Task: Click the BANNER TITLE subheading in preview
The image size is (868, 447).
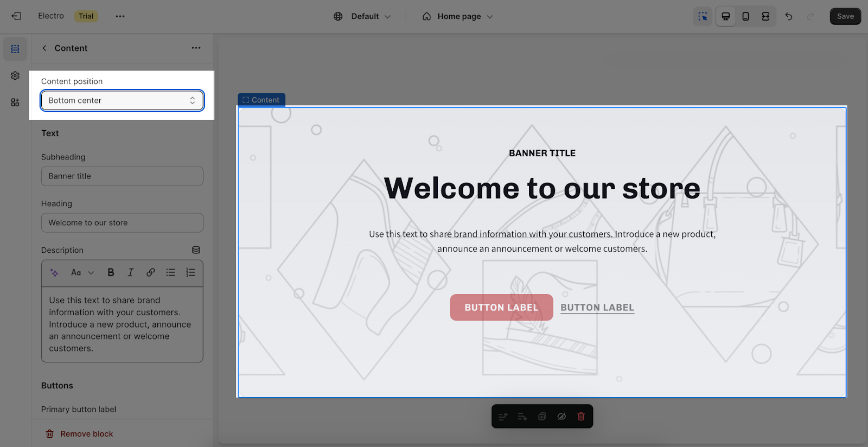Action: pyautogui.click(x=542, y=154)
